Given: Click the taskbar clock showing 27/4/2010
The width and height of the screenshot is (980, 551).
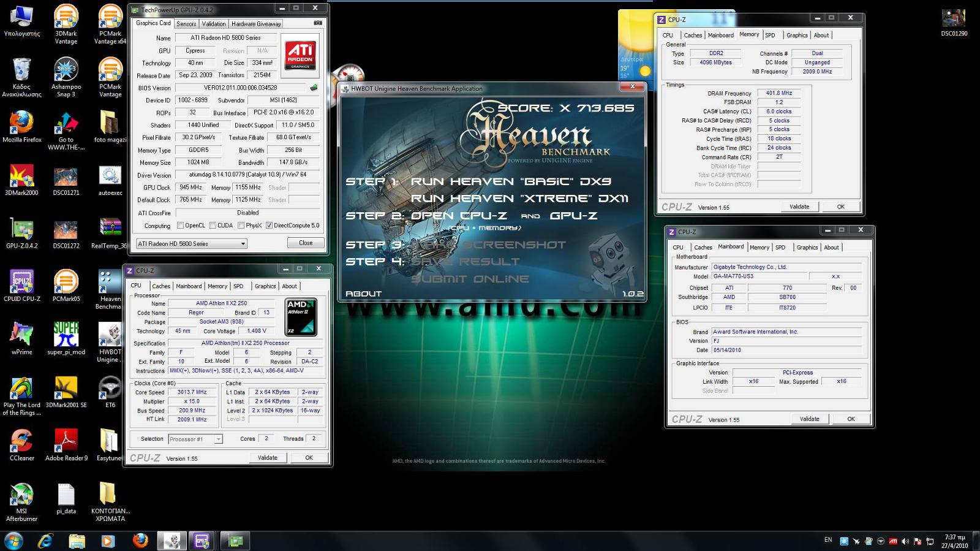Looking at the screenshot, I should [954, 541].
